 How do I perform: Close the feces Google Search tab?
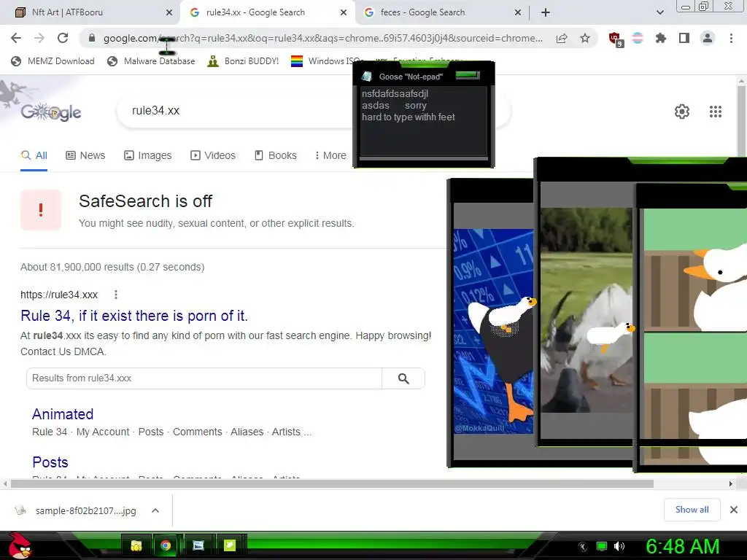(x=518, y=12)
